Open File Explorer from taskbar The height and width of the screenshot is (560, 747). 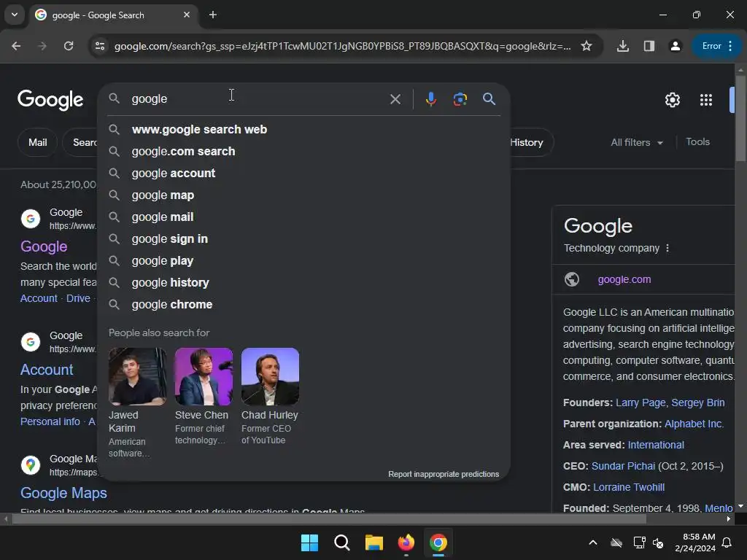point(374,542)
